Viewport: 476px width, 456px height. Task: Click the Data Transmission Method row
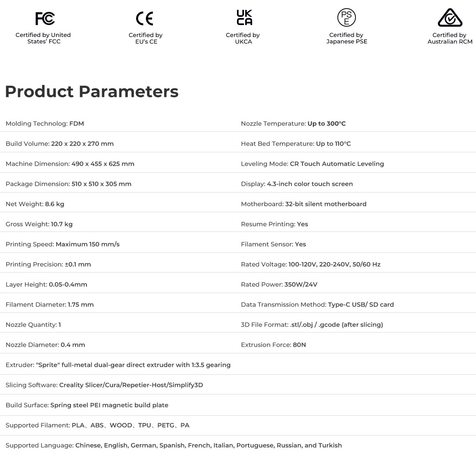(x=317, y=305)
